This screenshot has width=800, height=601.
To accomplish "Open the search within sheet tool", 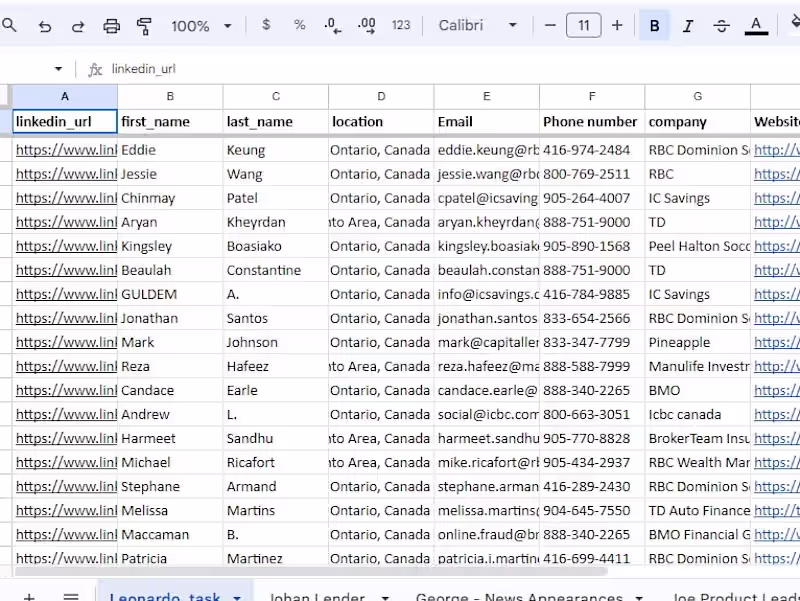I will [x=10, y=25].
